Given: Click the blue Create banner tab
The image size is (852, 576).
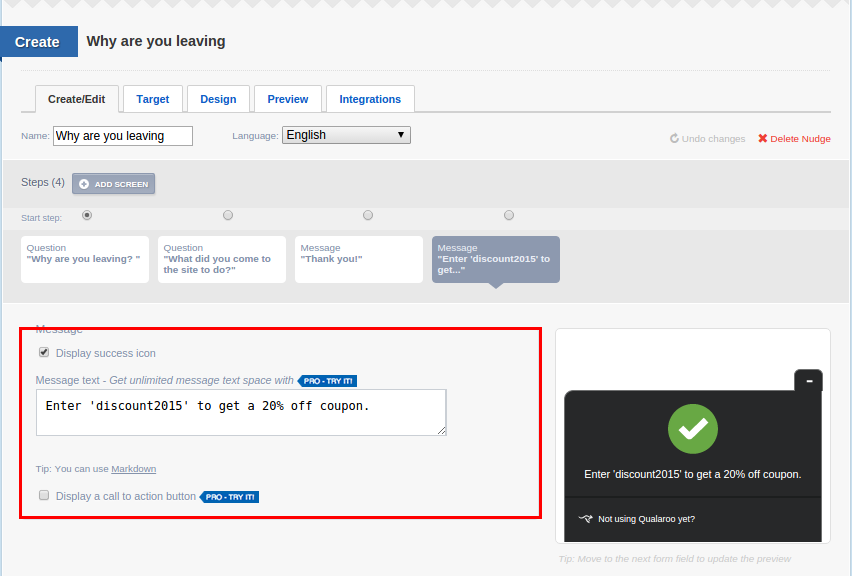Looking at the screenshot, I should tap(39, 42).
